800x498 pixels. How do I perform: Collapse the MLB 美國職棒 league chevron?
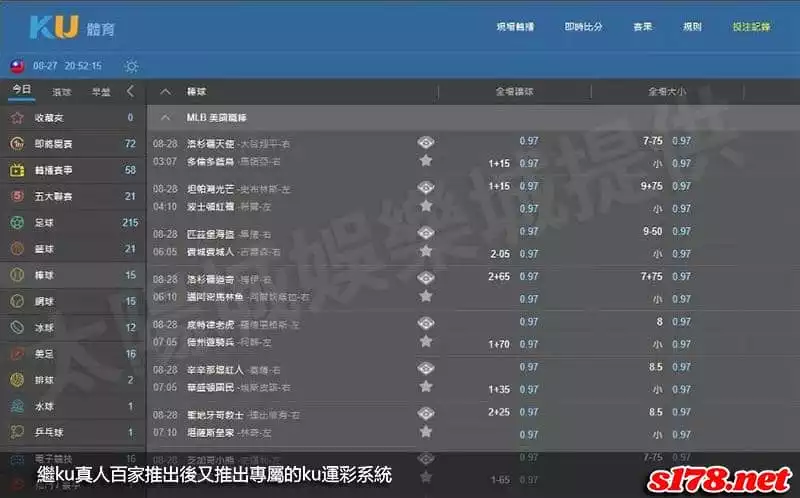tap(165, 118)
